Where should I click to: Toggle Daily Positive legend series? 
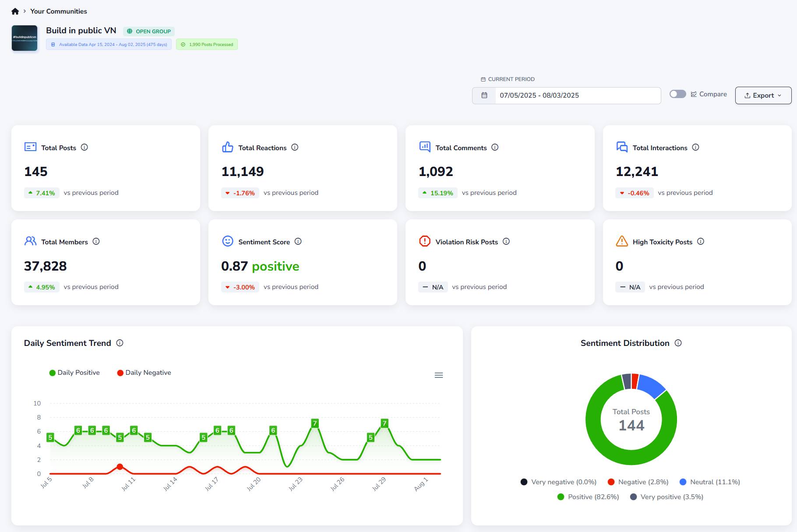tap(74, 373)
